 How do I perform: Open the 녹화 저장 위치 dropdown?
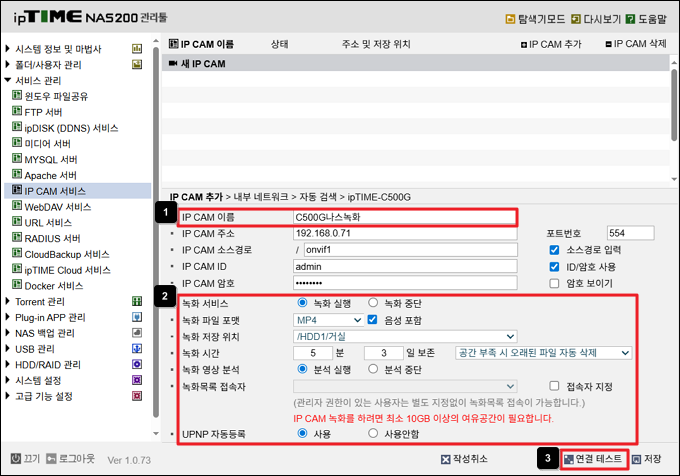coord(404,337)
